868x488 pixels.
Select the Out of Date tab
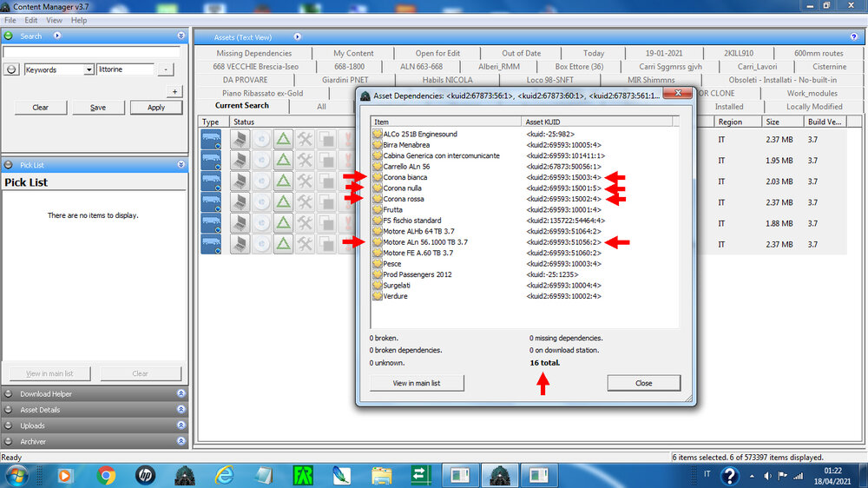point(521,53)
